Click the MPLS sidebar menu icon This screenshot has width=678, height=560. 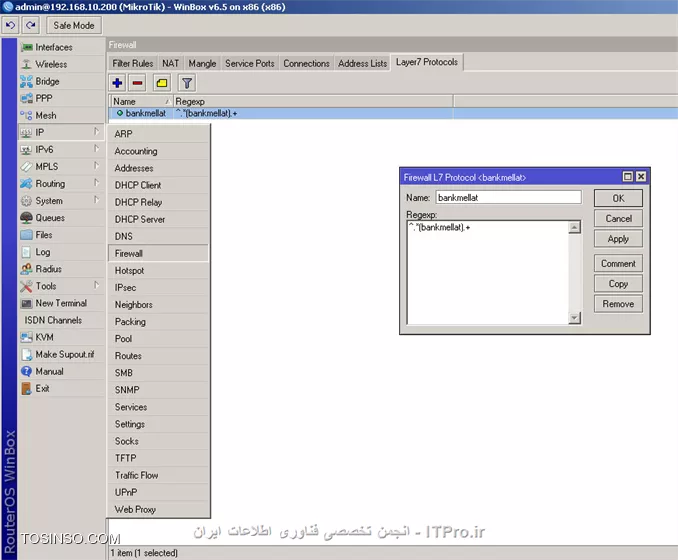click(26, 166)
